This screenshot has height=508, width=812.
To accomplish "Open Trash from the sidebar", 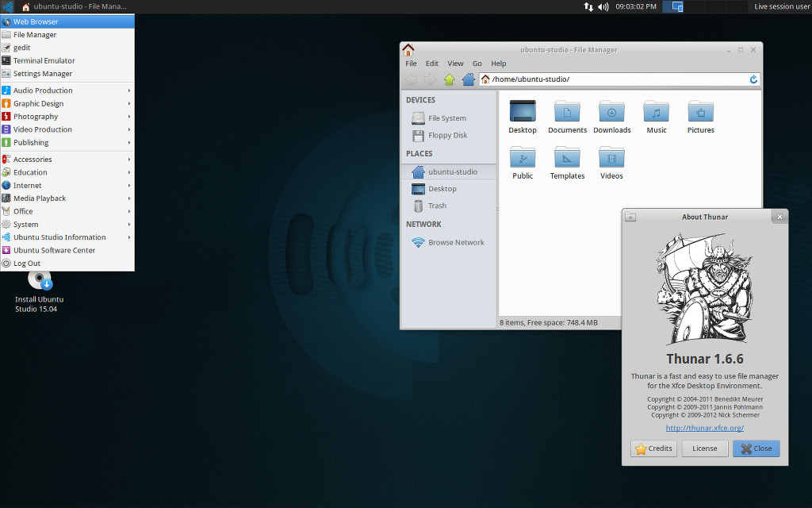I will click(x=449, y=206).
